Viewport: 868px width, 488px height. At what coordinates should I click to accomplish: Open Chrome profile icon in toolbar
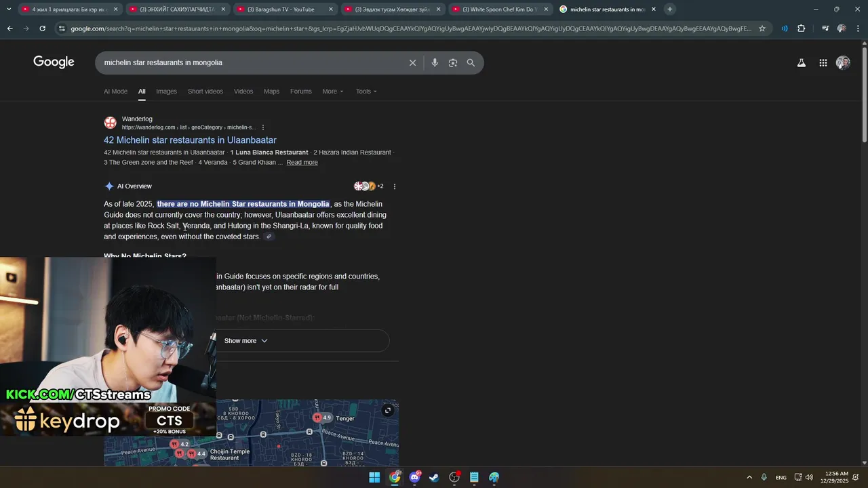(x=842, y=28)
